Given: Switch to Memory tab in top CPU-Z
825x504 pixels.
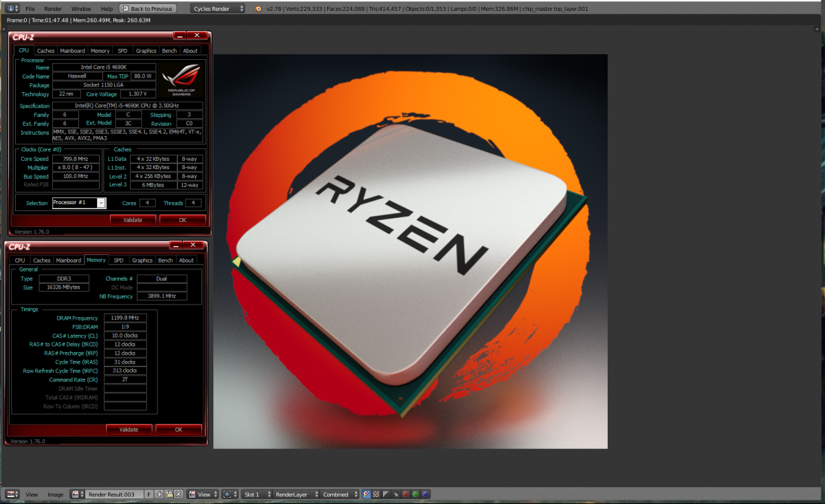Looking at the screenshot, I should (100, 50).
